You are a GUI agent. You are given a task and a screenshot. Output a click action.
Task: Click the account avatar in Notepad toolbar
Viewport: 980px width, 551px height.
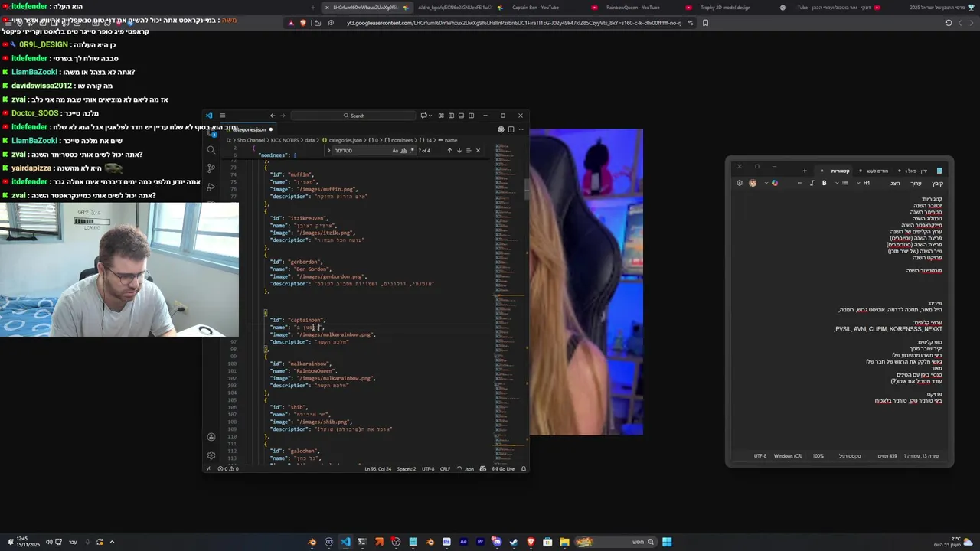pos(753,183)
